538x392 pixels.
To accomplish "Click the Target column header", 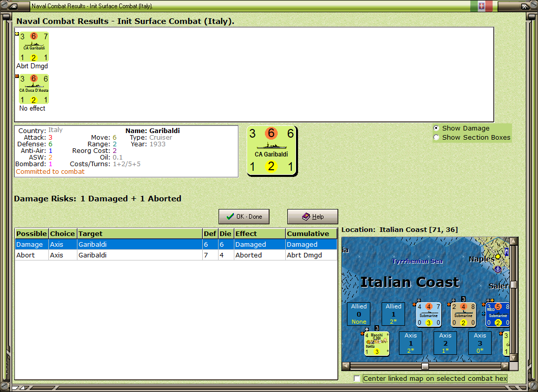I will 140,234.
